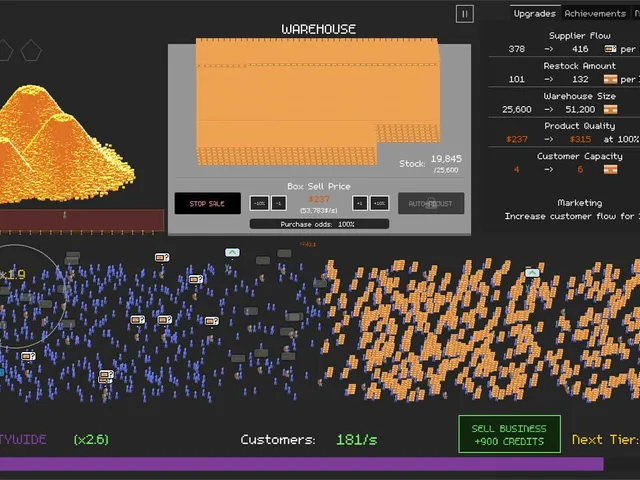The height and width of the screenshot is (480, 640).
Task: Click the pentagon outline icon above the gold pile
Action: tap(31, 50)
